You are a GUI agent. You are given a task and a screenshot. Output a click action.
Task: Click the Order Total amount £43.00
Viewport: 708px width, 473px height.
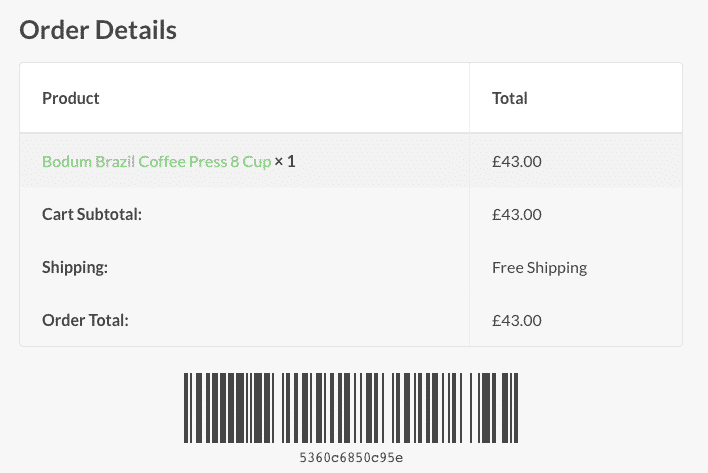(517, 320)
